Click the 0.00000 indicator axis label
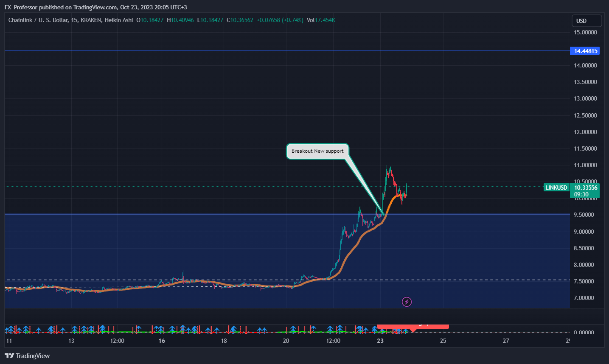 tap(584, 332)
